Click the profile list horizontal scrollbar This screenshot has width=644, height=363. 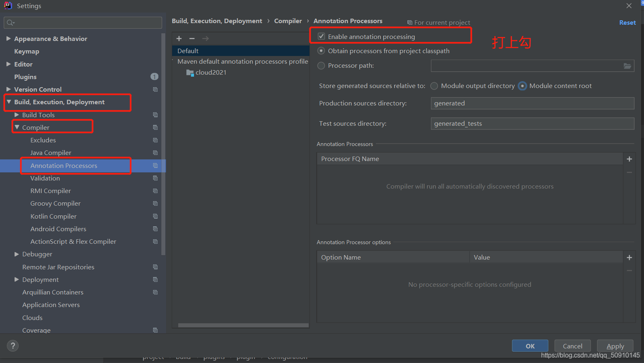243,325
